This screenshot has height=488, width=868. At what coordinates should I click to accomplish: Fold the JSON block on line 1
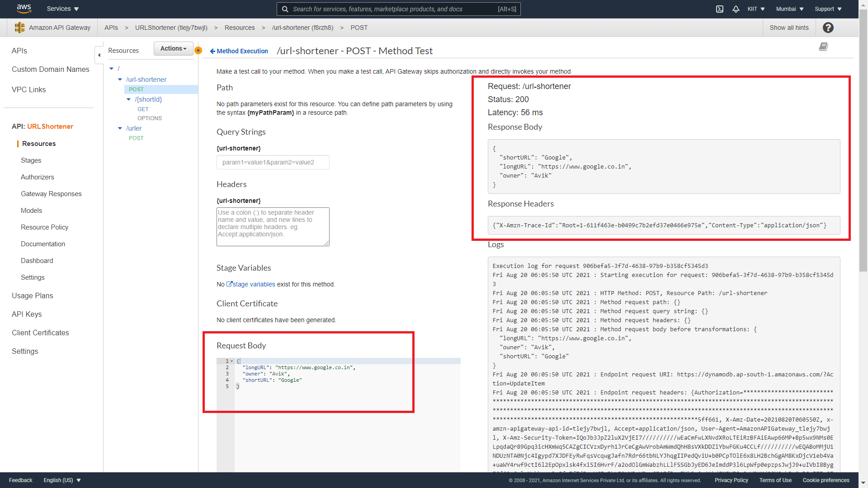[x=232, y=361]
